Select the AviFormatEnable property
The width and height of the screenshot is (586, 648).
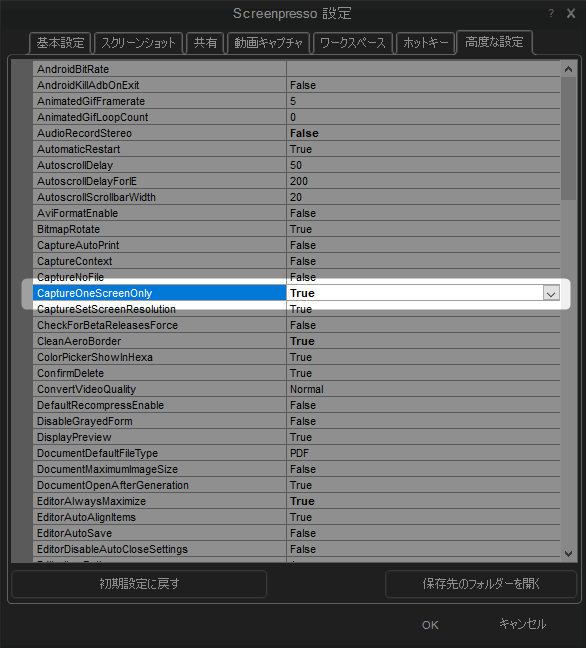tap(159, 213)
